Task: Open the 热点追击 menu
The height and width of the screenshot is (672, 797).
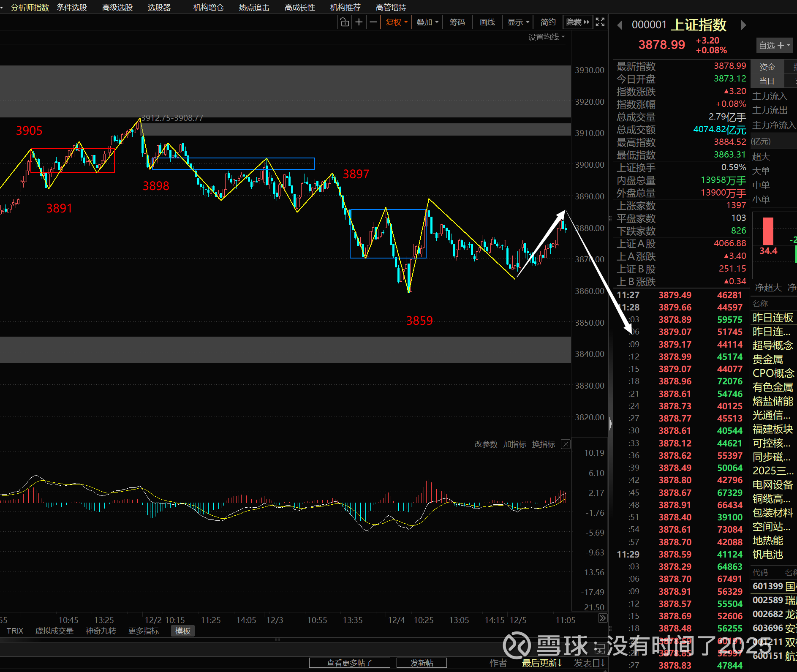Action: (254, 7)
